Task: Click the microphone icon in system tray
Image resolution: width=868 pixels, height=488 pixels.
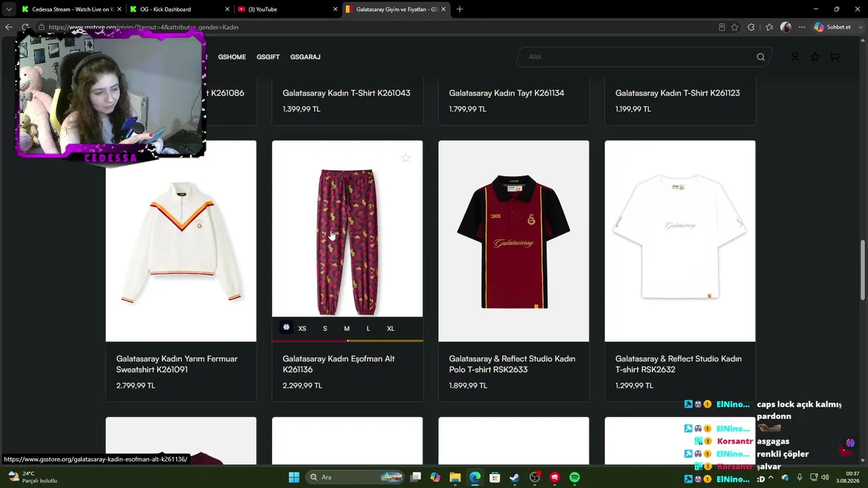Action: click(x=800, y=477)
